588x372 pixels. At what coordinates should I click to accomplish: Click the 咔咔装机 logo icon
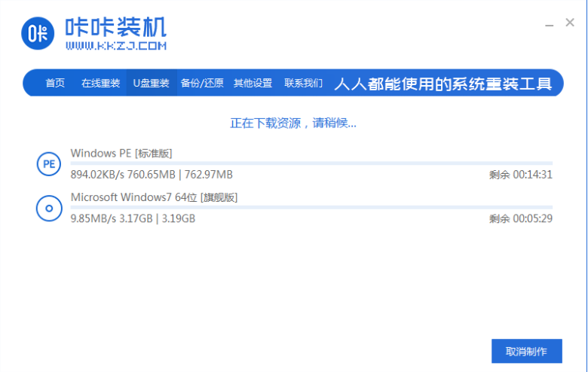click(38, 33)
